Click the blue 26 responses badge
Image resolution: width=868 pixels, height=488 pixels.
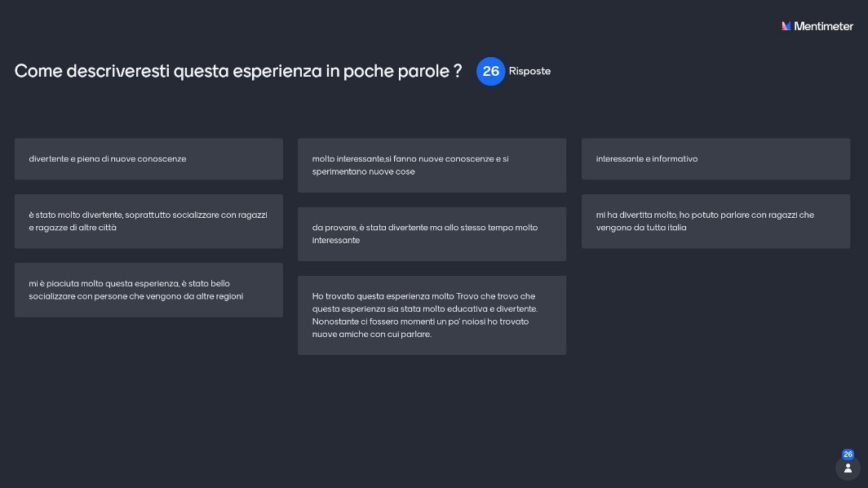point(490,71)
